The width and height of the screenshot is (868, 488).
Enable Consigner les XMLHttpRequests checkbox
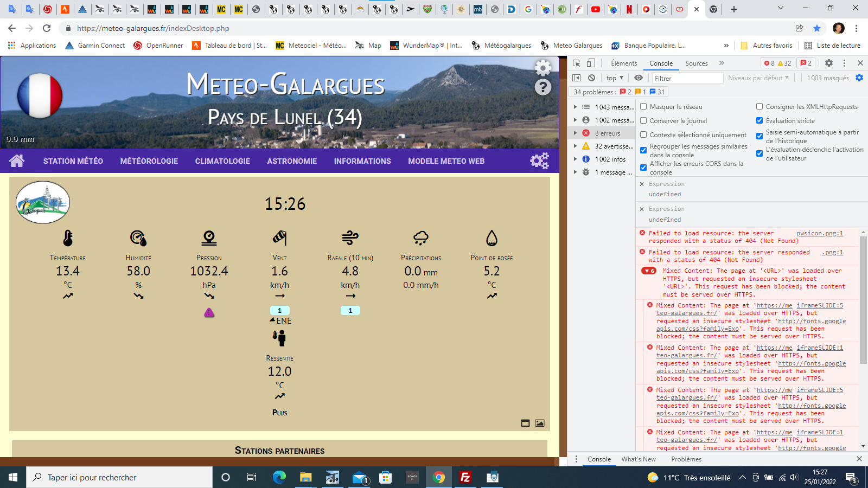pos(759,106)
